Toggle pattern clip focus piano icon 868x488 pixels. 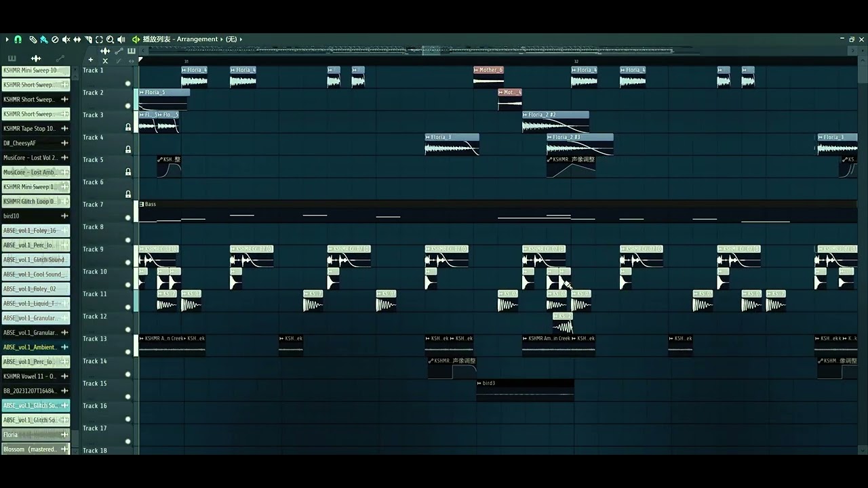(131, 51)
